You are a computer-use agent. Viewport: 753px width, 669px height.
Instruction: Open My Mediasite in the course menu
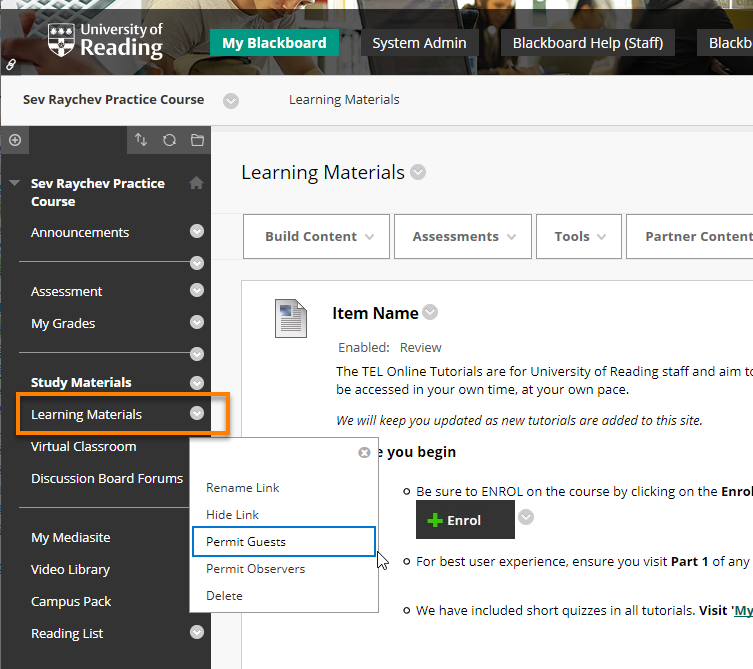(71, 537)
